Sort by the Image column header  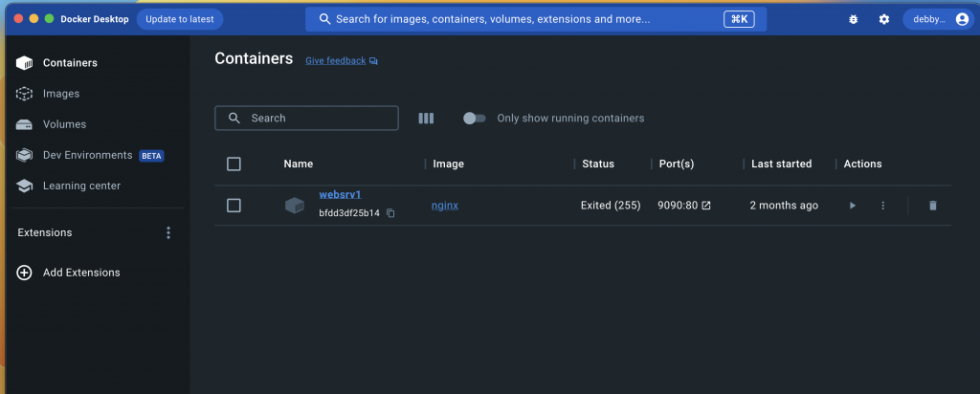click(448, 164)
